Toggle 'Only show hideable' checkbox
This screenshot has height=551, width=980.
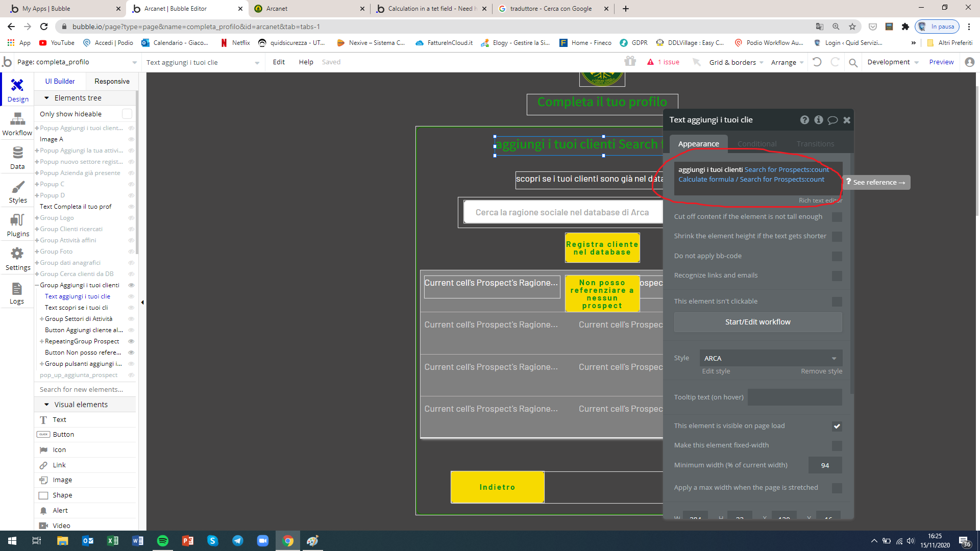127,114
